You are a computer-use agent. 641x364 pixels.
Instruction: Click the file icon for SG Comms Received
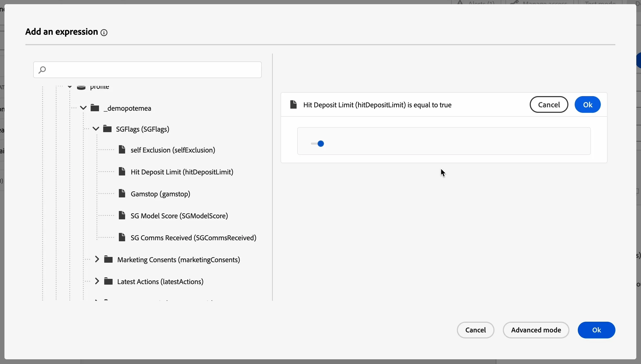(x=122, y=237)
